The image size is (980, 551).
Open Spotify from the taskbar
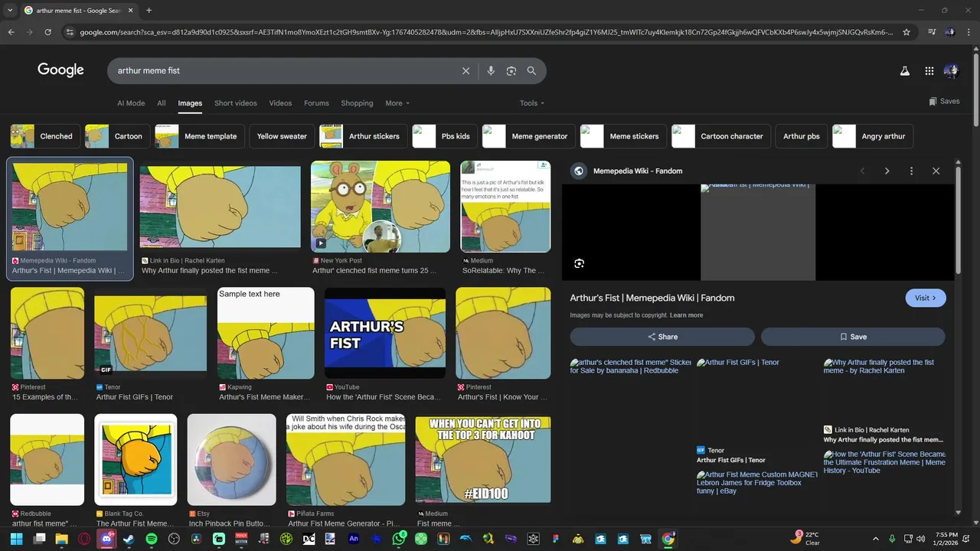click(152, 539)
